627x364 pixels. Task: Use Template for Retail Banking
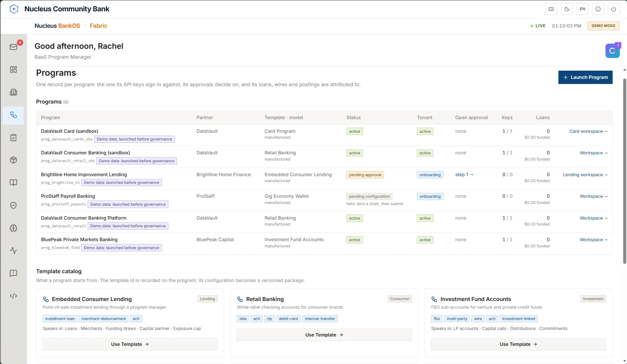324,335
